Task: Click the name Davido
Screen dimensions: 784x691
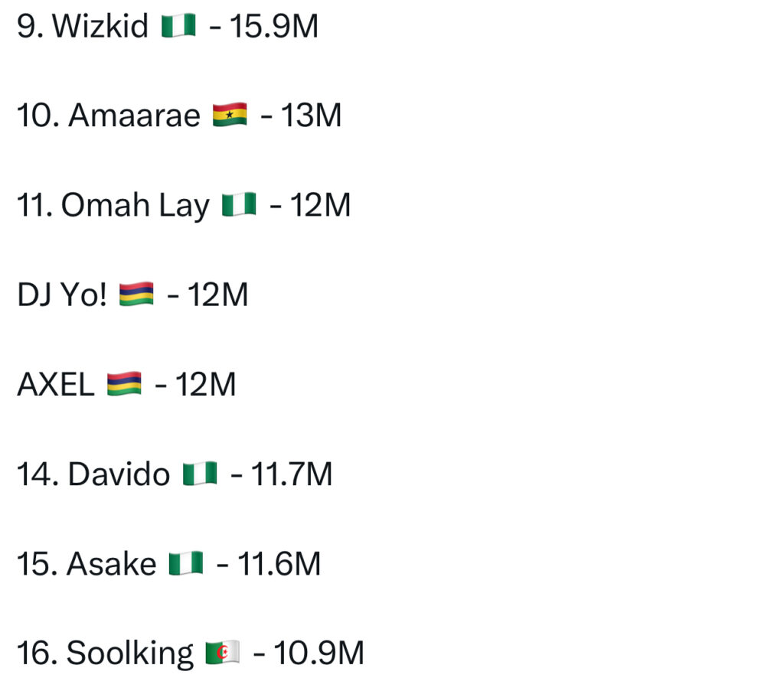Action: tap(119, 474)
